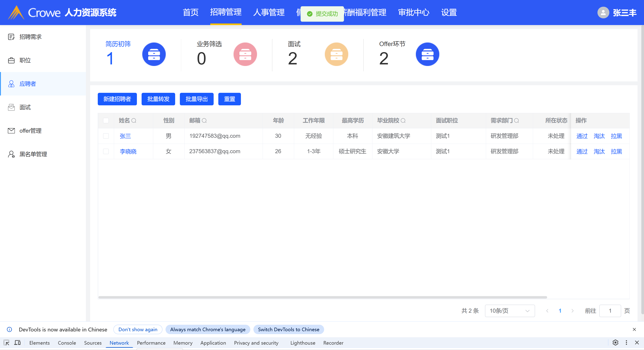Select 黑名单管理 in the sidebar
The image size is (644, 350).
coord(33,154)
